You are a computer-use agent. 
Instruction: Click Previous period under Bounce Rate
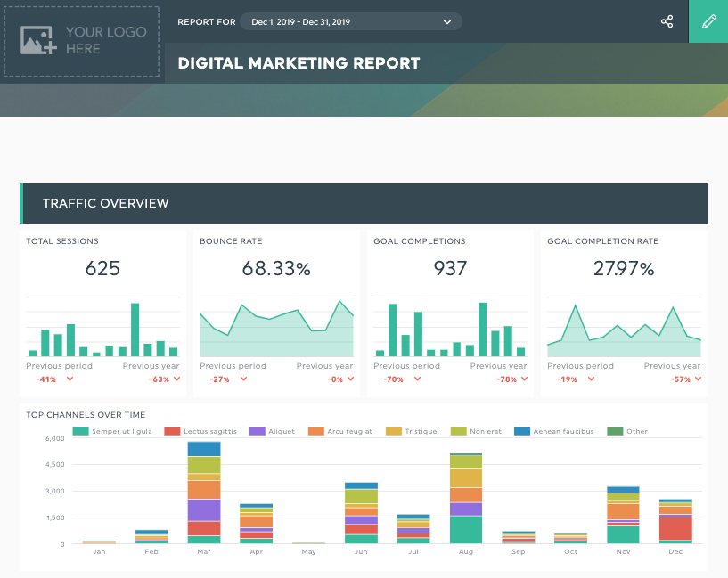(233, 365)
